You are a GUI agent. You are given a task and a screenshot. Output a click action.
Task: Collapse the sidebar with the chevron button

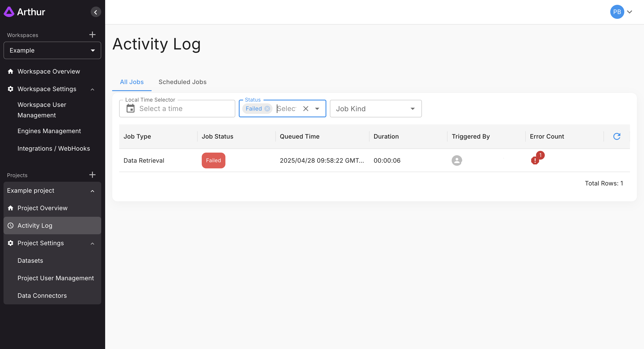(x=96, y=12)
